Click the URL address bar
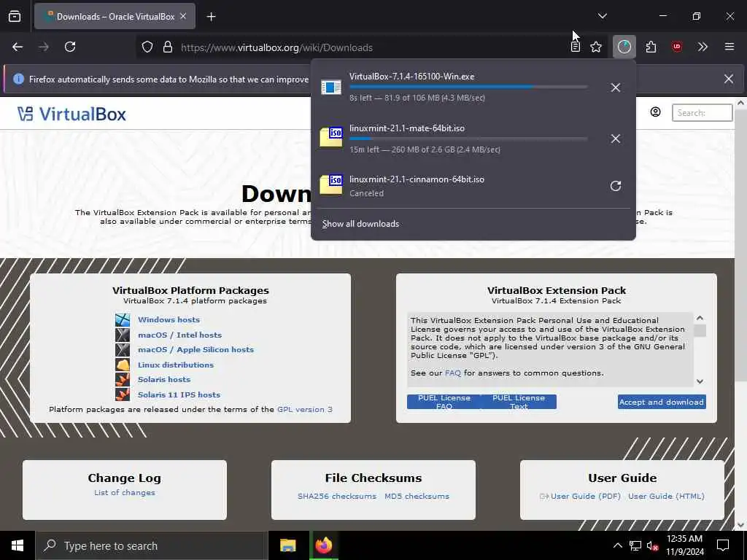The height and width of the screenshot is (560, 747). tap(371, 47)
